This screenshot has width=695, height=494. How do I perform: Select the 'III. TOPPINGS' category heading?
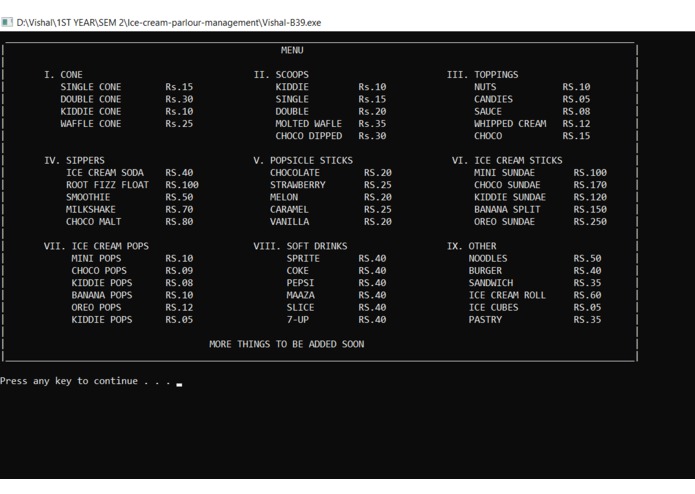pos(483,74)
